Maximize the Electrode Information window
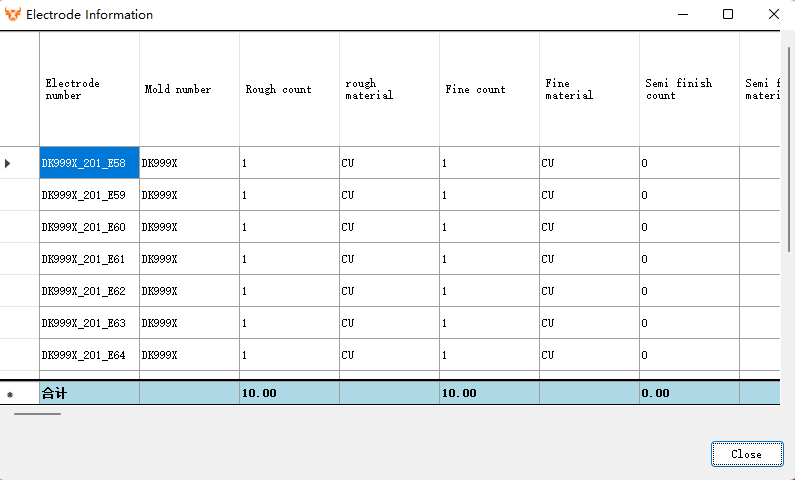The height and width of the screenshot is (480, 795). (x=728, y=15)
